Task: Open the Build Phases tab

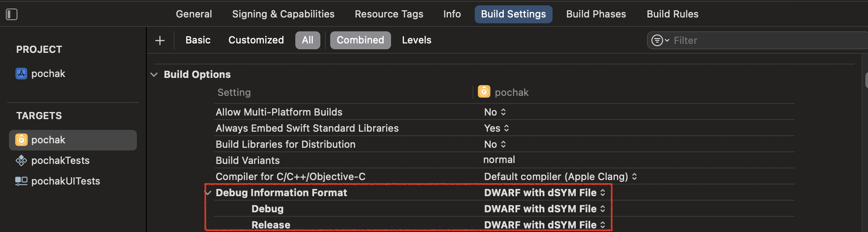Action: [x=596, y=14]
